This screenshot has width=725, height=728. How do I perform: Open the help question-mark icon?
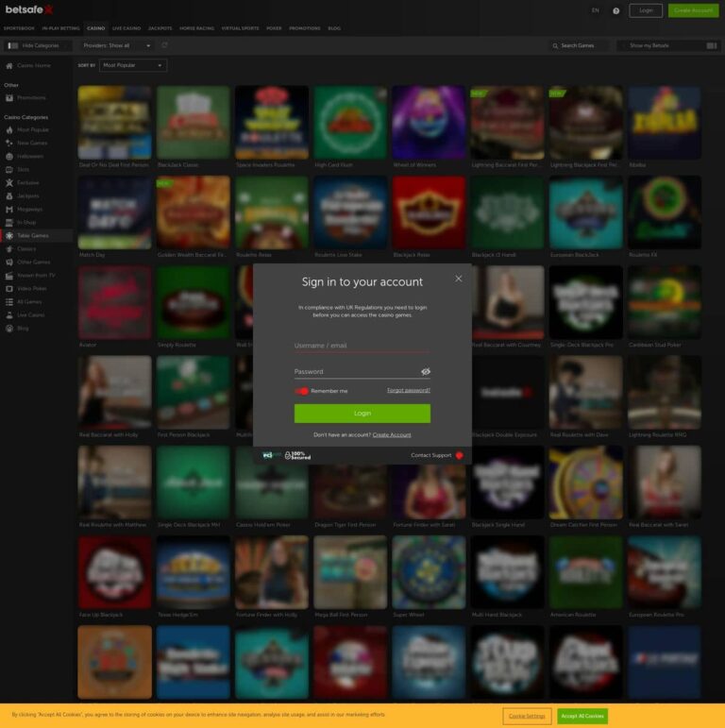coord(615,10)
